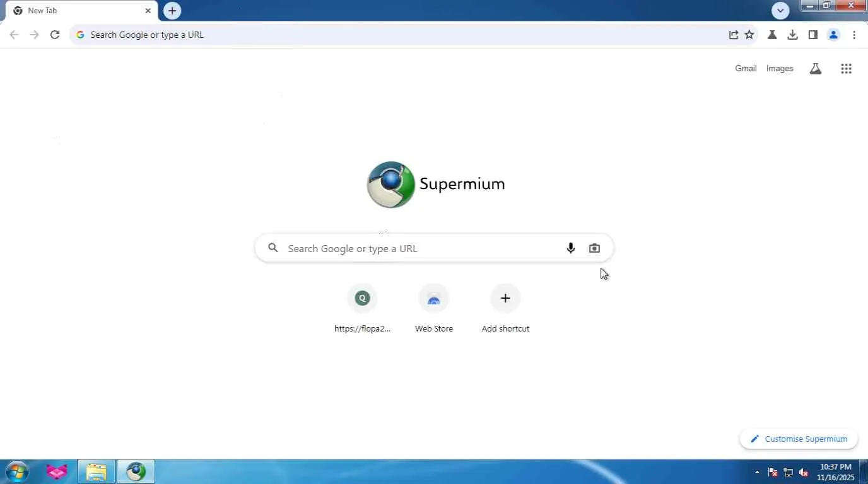Click the Supermium logo
Image resolution: width=868 pixels, height=484 pixels.
pyautogui.click(x=436, y=184)
